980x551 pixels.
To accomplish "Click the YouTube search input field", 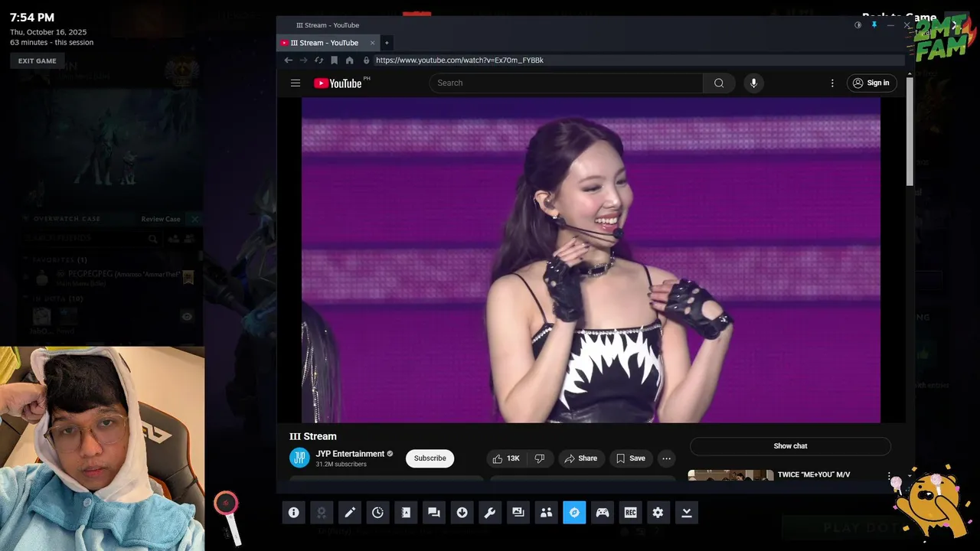I will click(x=566, y=83).
